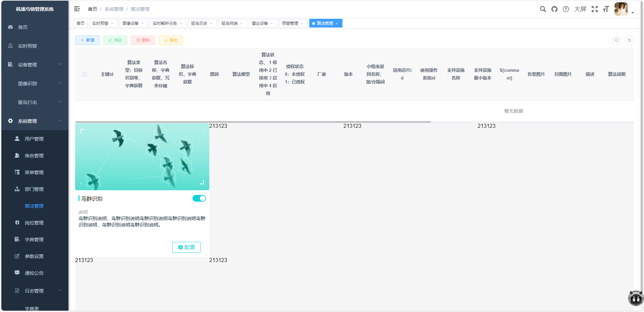Image resolution: width=644 pixels, height=312 pixels.
Task: Click the system management gear icon
Action: pyautogui.click(x=10, y=121)
